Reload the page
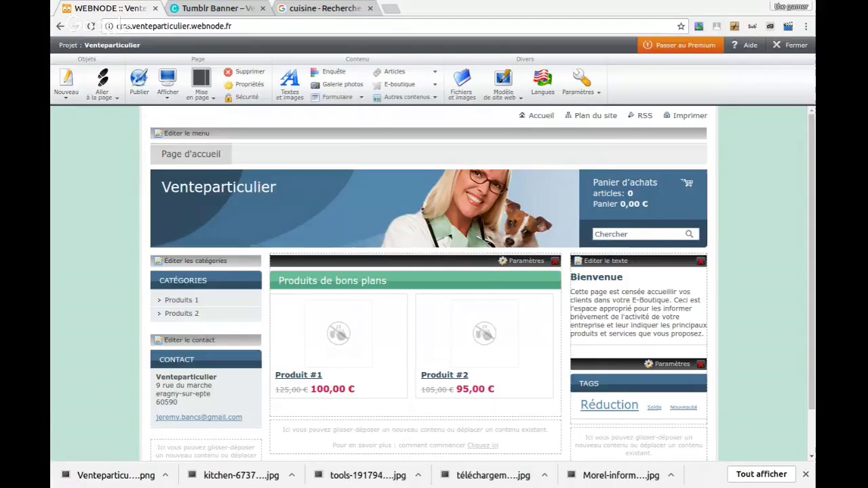The image size is (868, 488). (x=91, y=26)
